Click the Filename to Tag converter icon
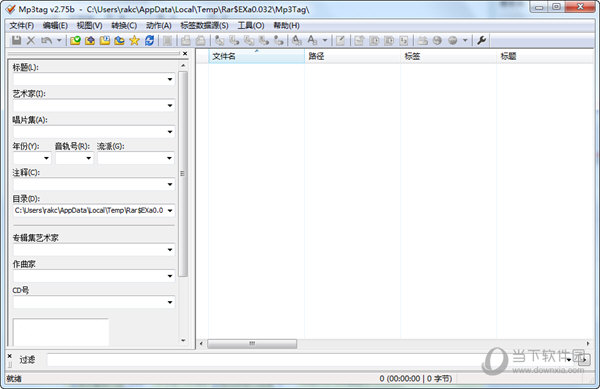The image size is (600, 389). click(234, 40)
